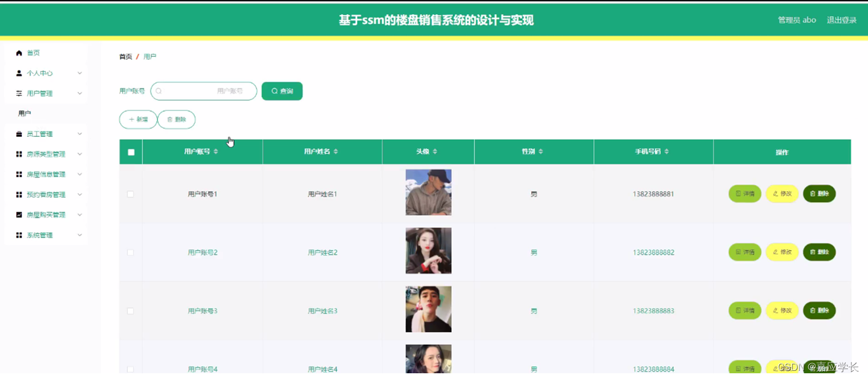
Task: Open the 房屋信息管理 menu item
Action: [46, 175]
